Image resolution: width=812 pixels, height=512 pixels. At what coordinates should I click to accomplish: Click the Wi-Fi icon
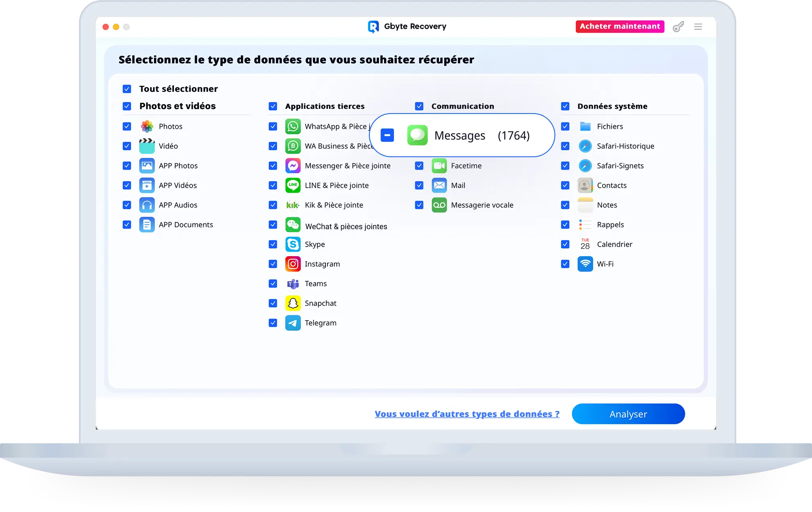(x=585, y=264)
